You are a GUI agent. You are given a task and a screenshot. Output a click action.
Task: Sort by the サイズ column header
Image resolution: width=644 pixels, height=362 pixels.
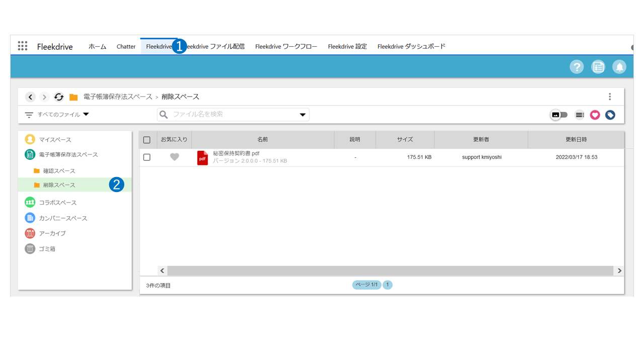tap(405, 140)
